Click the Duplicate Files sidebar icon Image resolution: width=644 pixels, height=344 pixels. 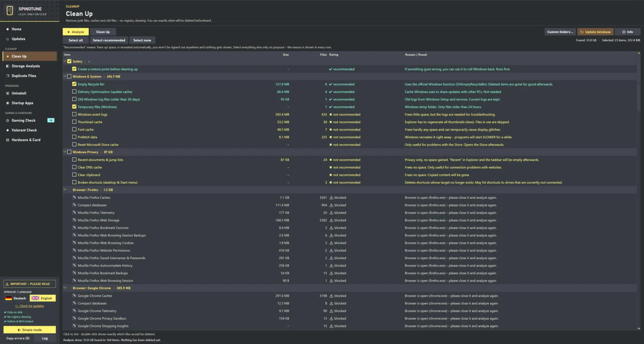click(8, 76)
